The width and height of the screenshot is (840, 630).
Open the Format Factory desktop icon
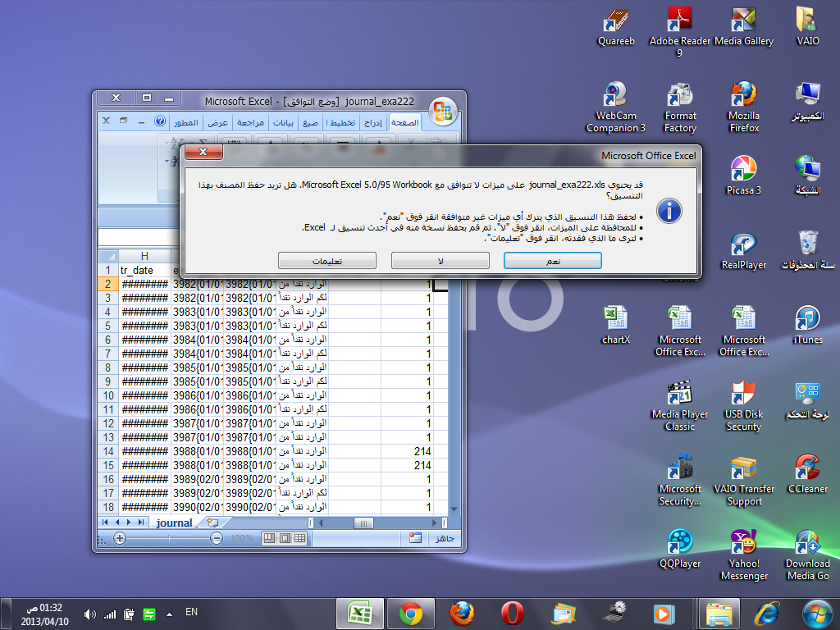coord(680,107)
